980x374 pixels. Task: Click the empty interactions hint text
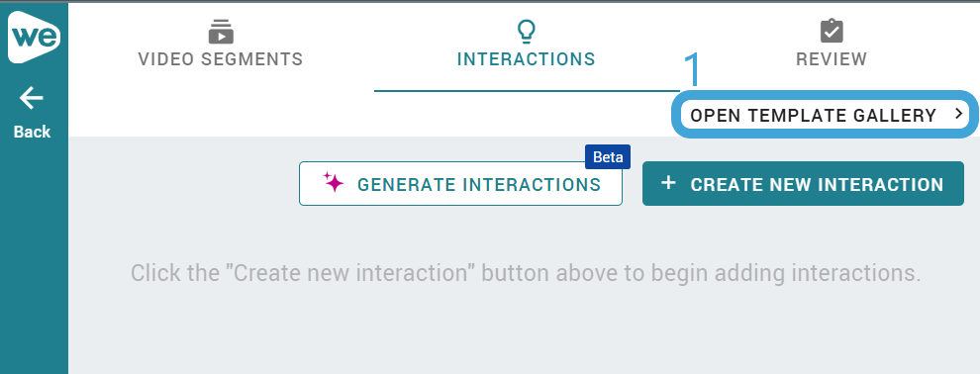pyautogui.click(x=526, y=273)
